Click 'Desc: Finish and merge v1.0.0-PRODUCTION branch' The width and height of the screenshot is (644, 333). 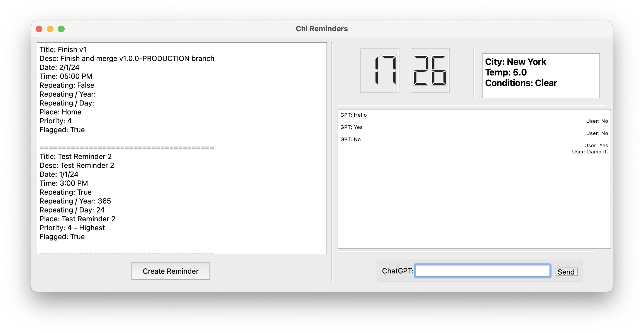[127, 58]
